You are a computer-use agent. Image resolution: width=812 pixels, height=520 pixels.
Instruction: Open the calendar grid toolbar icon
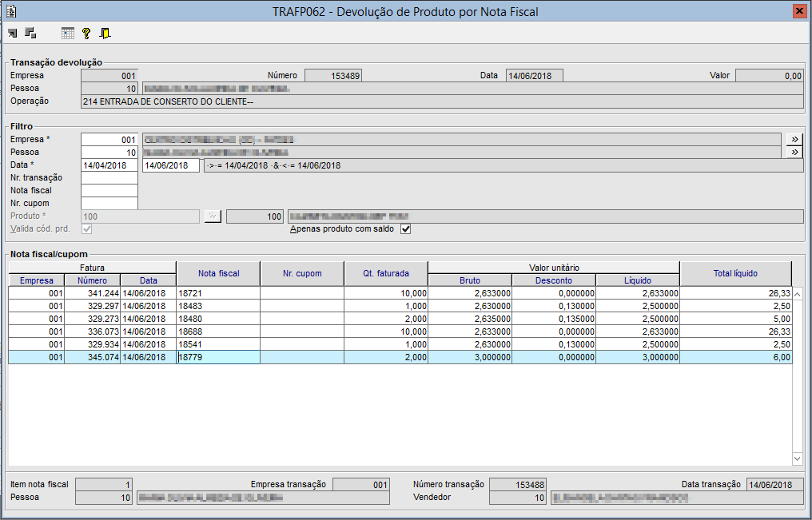tap(68, 34)
